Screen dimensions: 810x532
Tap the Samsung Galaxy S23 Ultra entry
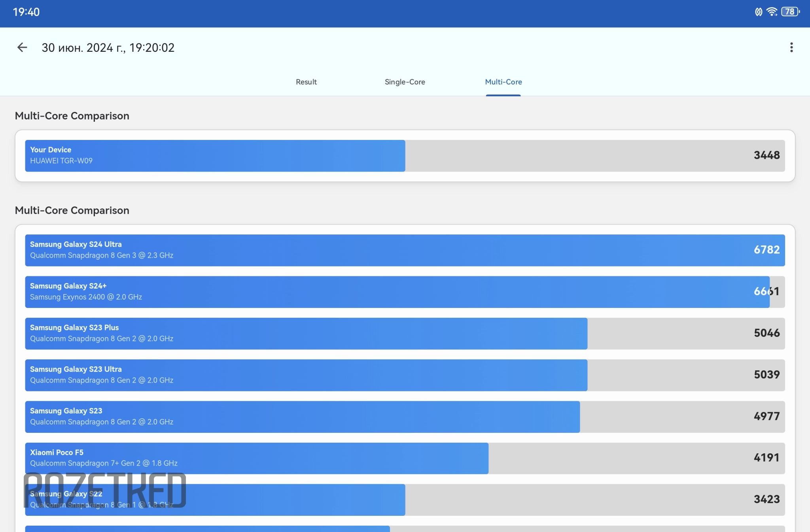[306, 375]
